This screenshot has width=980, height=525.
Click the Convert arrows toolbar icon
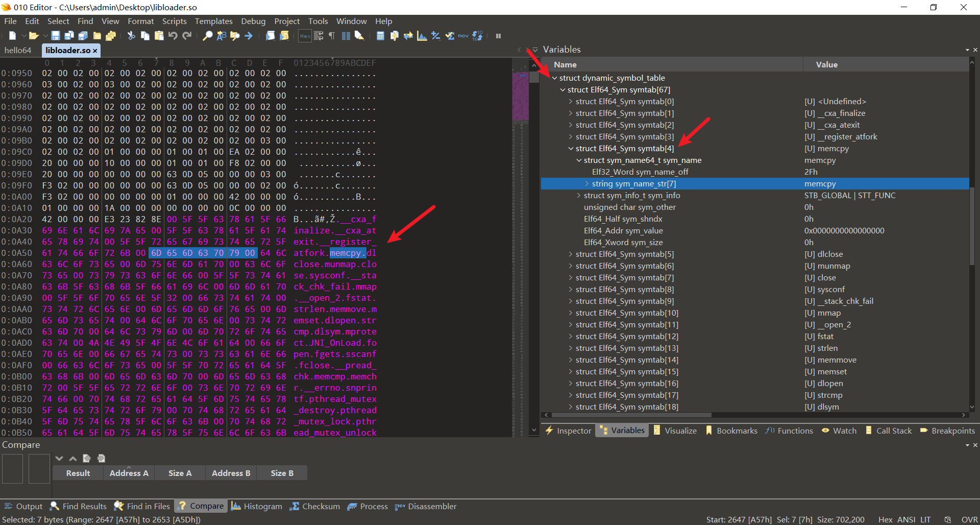click(x=408, y=36)
